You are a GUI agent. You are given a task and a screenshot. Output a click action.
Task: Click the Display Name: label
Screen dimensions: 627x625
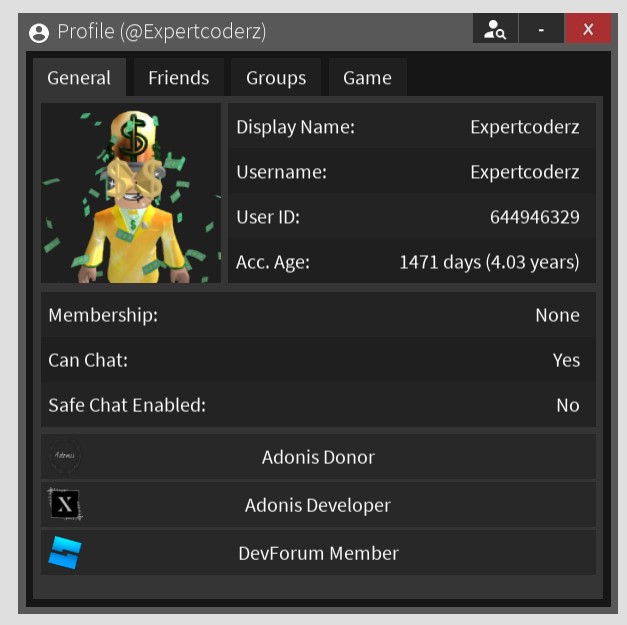pos(296,127)
